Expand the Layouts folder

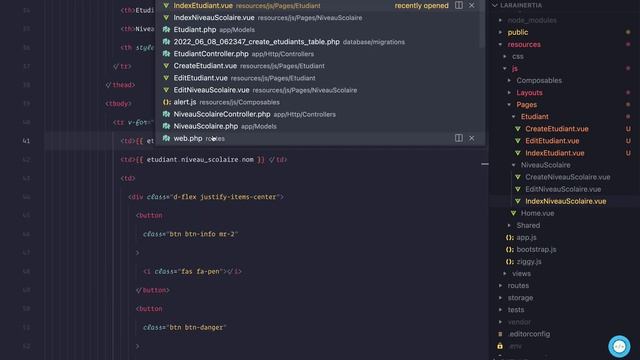coord(509,93)
